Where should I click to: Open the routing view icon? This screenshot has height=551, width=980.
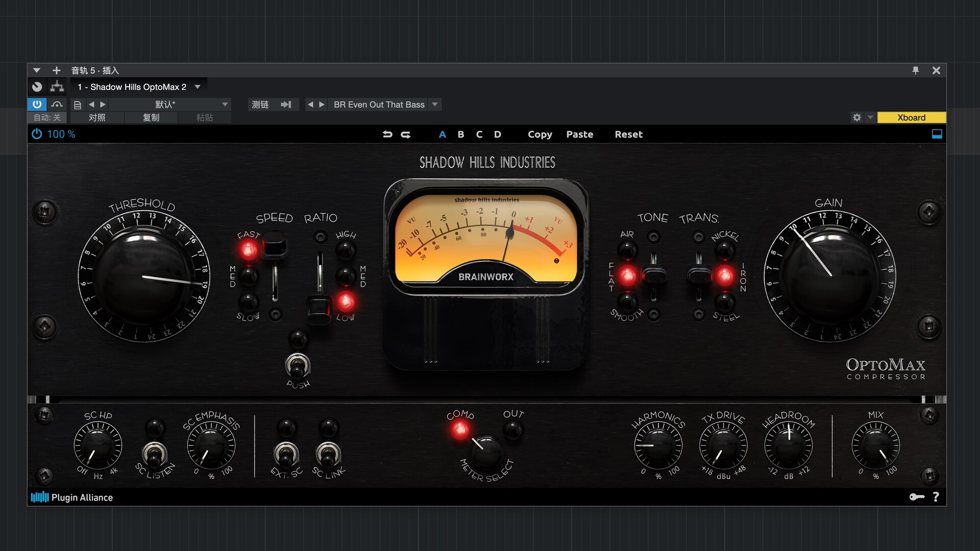click(x=57, y=87)
